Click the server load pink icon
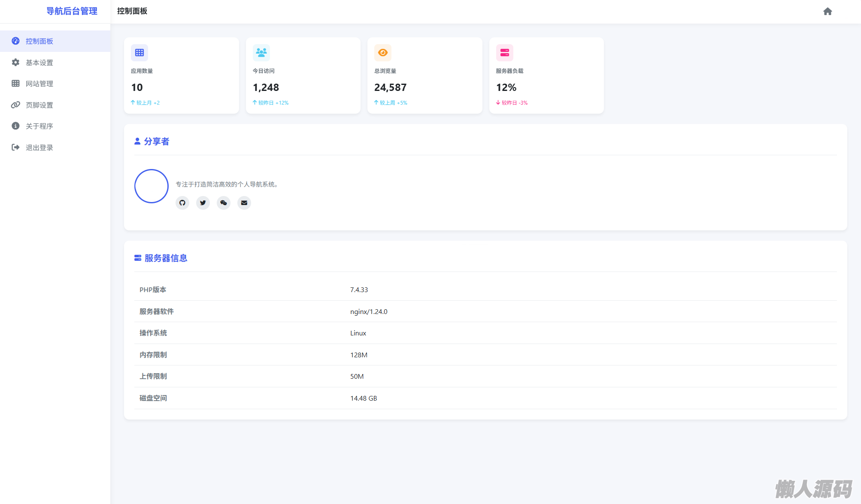This screenshot has height=504, width=861. pyautogui.click(x=504, y=53)
